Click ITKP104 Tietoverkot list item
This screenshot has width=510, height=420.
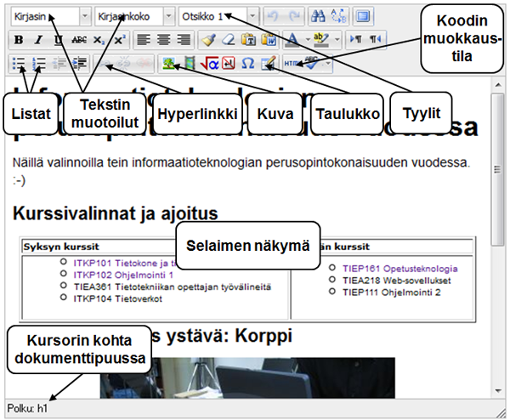pyautogui.click(x=118, y=298)
